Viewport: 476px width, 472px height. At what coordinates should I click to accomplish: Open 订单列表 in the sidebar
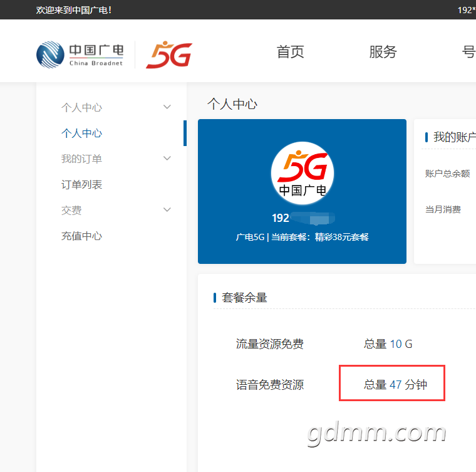click(x=81, y=184)
